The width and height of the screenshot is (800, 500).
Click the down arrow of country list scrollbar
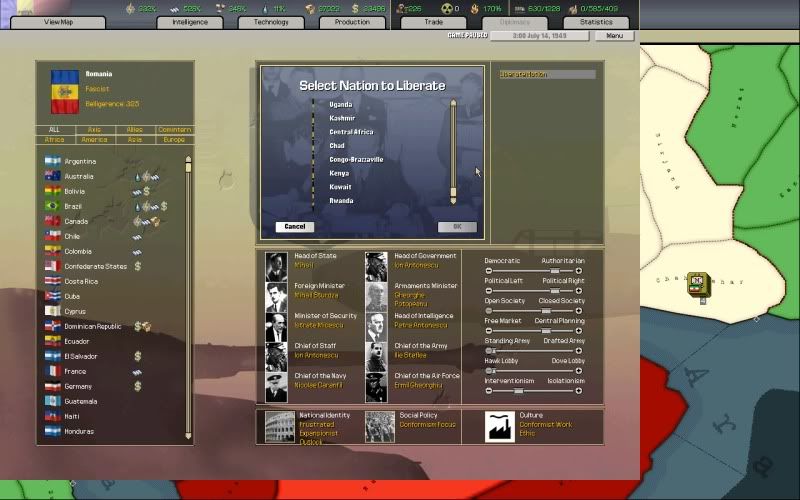pyautogui.click(x=188, y=436)
